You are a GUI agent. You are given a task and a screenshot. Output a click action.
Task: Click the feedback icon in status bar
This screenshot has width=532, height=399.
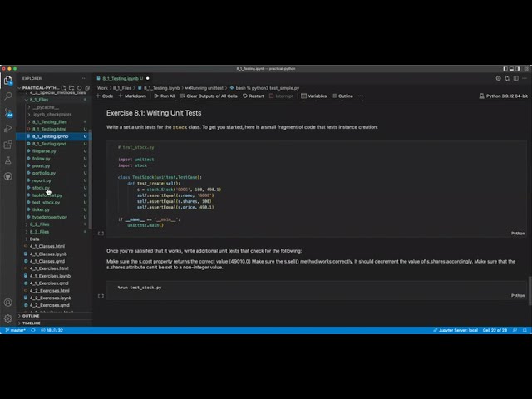(x=515, y=330)
